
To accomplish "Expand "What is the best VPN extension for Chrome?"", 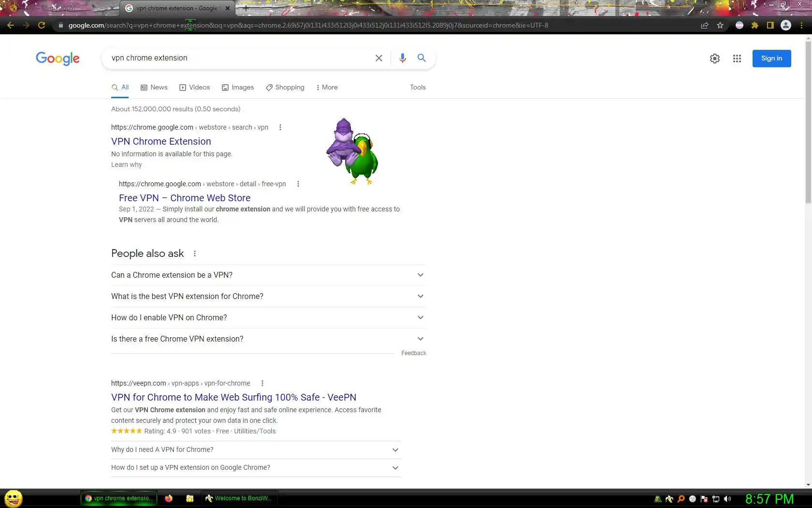I will pos(268,296).
